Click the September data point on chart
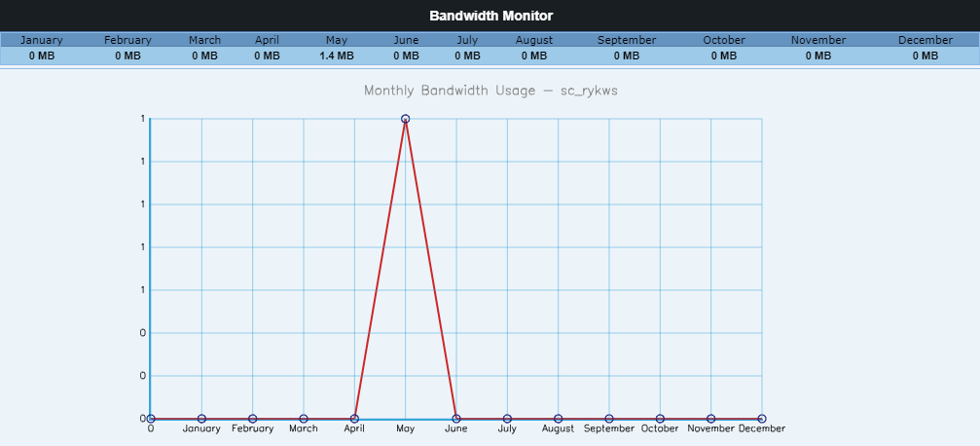980x446 pixels. pos(609,419)
